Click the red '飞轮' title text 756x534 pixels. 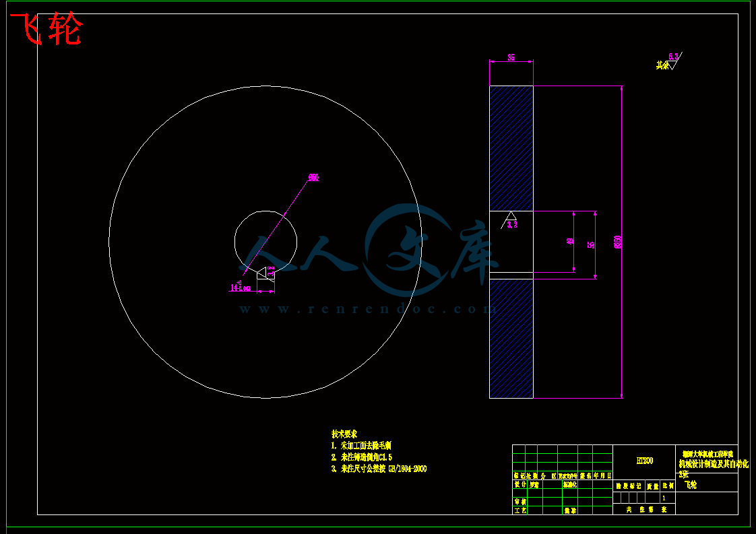(x=46, y=29)
